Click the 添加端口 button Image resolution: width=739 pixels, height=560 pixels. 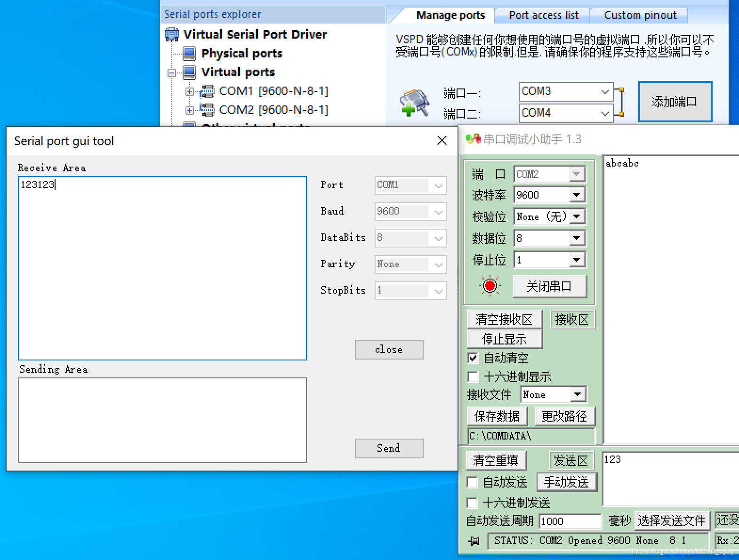coord(675,102)
